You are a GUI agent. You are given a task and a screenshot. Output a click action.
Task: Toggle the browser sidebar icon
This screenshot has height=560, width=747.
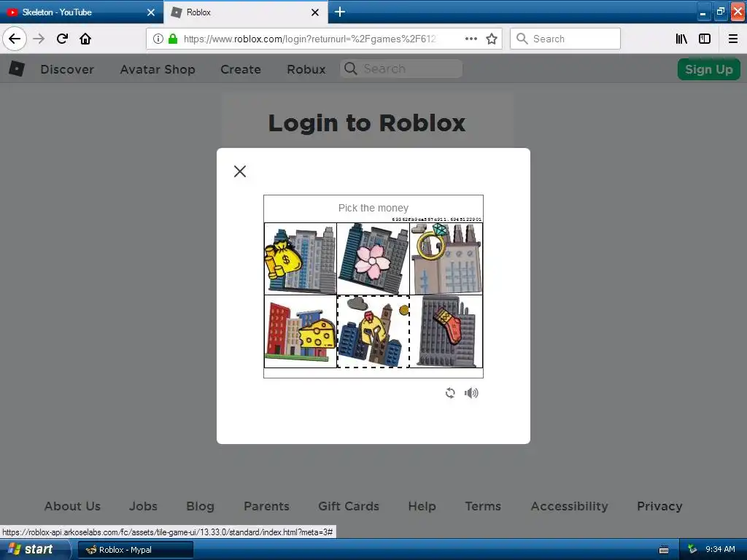705,39
